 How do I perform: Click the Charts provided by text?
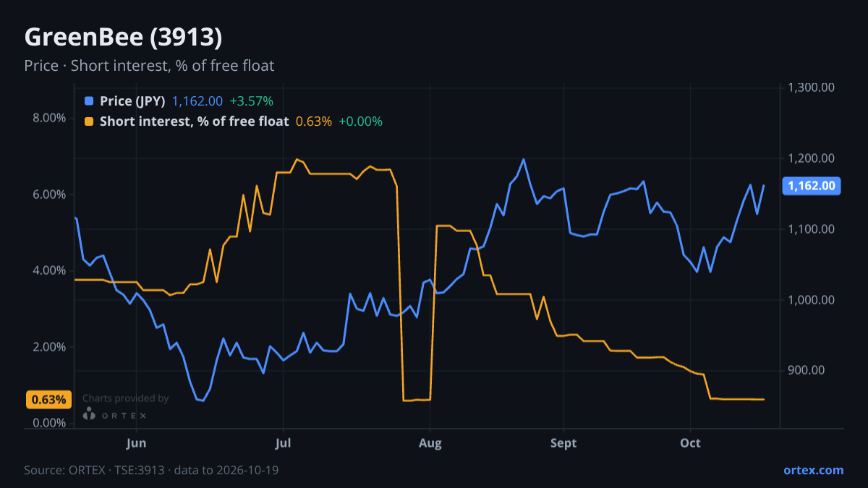click(125, 398)
